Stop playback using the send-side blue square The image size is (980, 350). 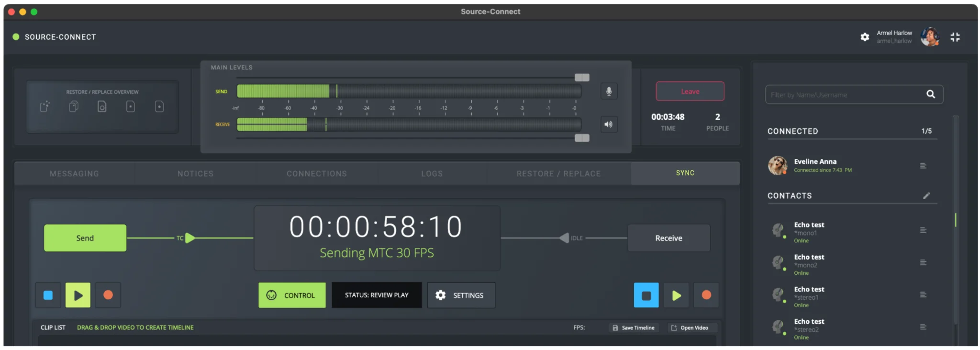coord(48,295)
